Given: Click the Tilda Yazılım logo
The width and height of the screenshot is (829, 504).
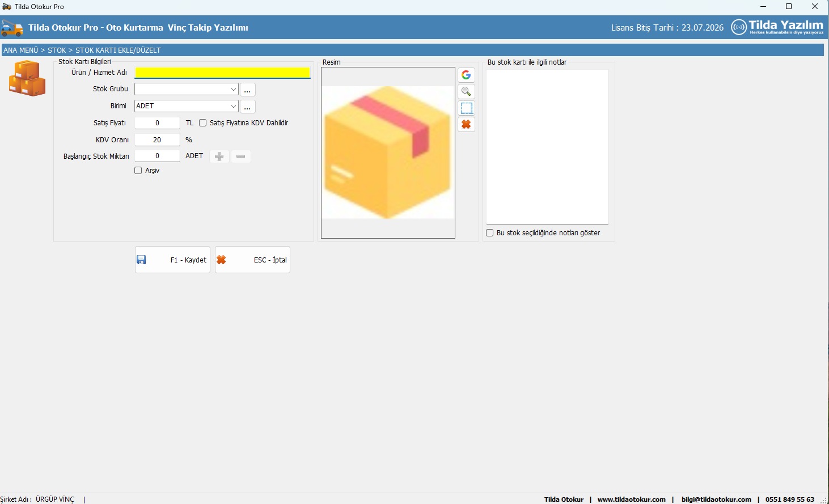Looking at the screenshot, I should (x=777, y=27).
